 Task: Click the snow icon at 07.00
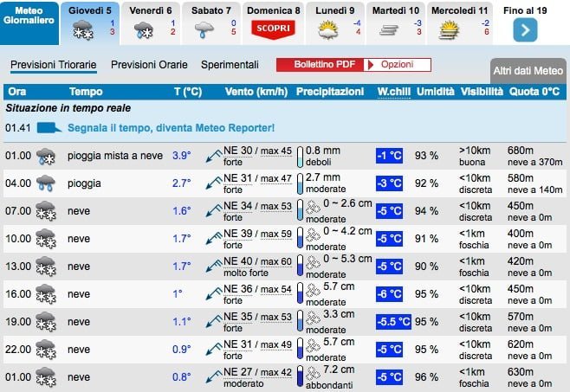[46, 211]
